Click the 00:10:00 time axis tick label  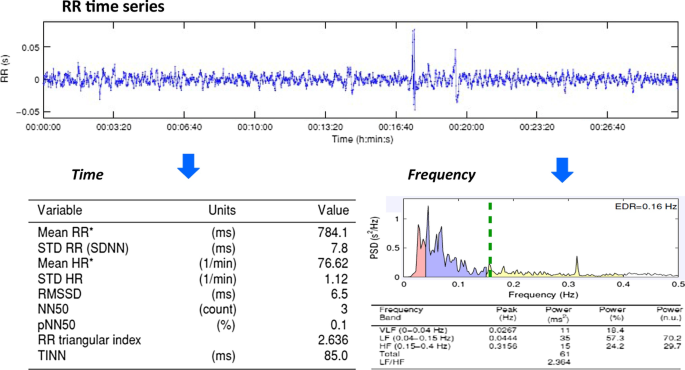pos(255,127)
